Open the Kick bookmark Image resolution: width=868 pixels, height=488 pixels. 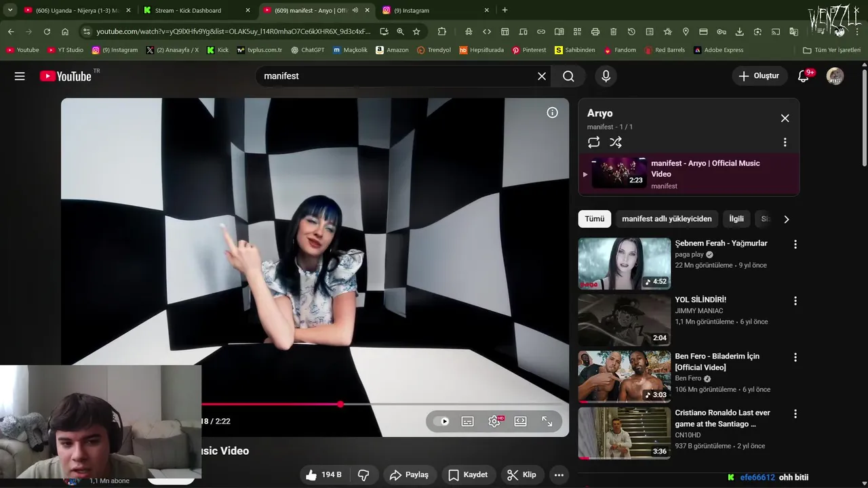[x=218, y=49]
